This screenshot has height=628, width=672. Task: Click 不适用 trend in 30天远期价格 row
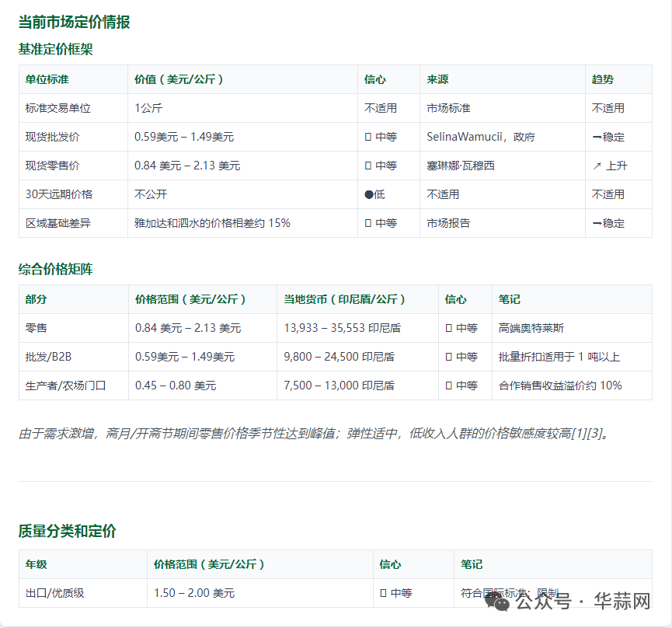608,194
